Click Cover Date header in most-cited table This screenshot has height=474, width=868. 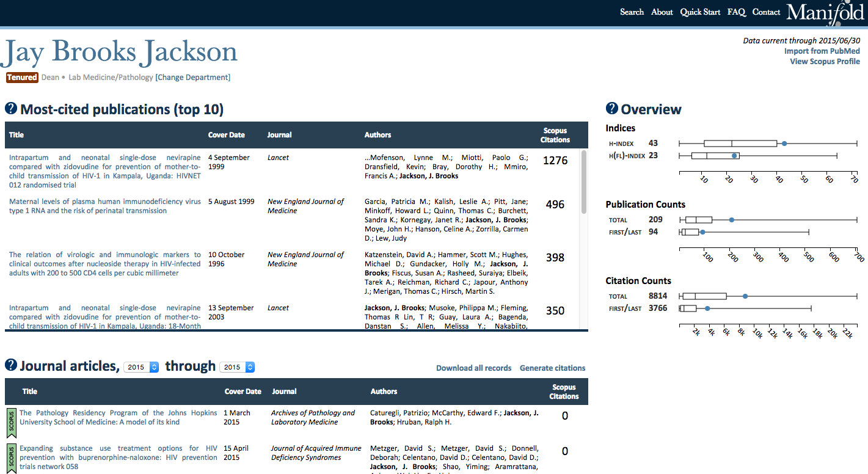(x=226, y=135)
